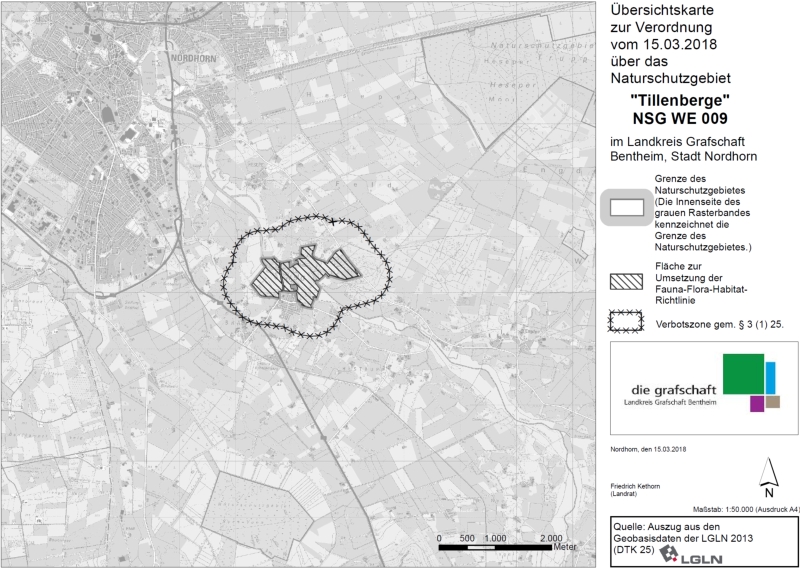Select the hatched Fauna-Flora-Habitat legend symbol
Viewport: 800px width, 568px height.
(627, 281)
